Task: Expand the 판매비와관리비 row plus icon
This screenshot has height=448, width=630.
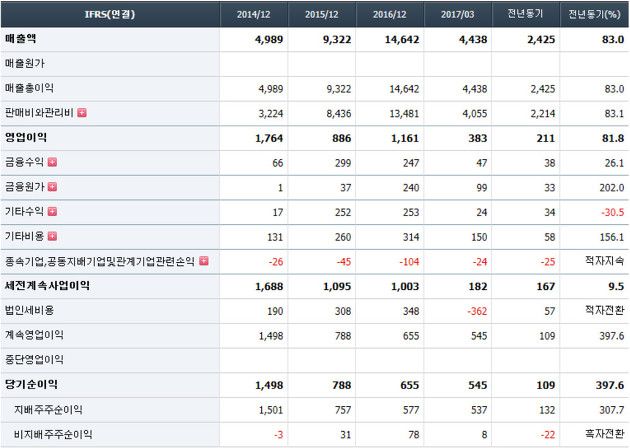Action: click(x=82, y=113)
